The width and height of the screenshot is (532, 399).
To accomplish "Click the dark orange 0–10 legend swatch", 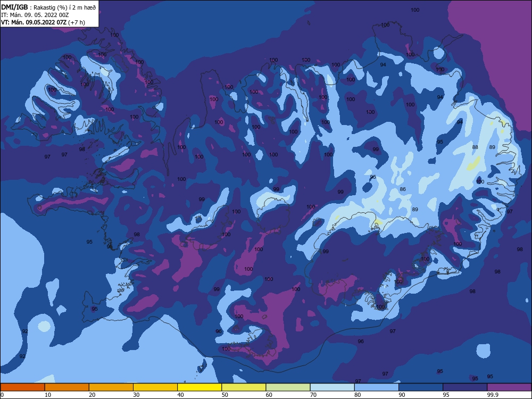I will pos(22,387).
